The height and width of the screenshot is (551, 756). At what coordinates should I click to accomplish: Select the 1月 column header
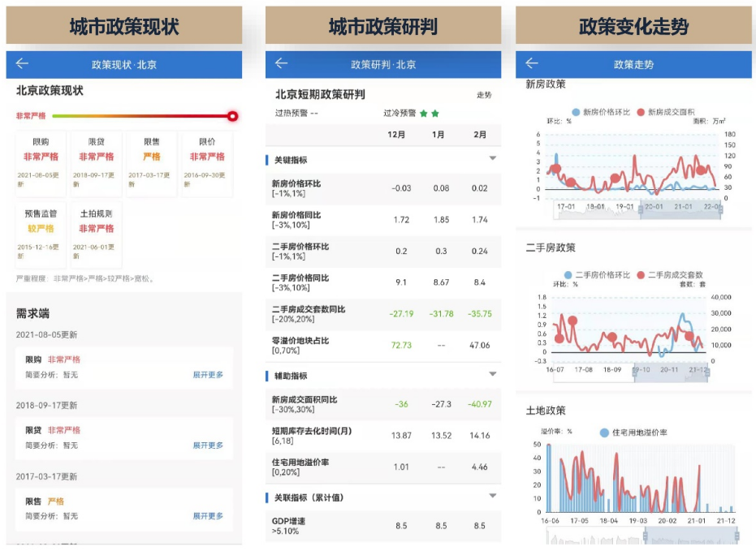click(438, 135)
